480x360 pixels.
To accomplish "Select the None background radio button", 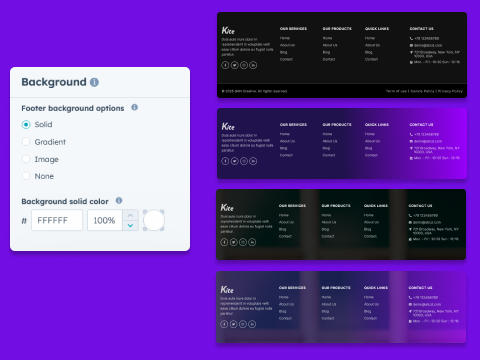I will [26, 176].
